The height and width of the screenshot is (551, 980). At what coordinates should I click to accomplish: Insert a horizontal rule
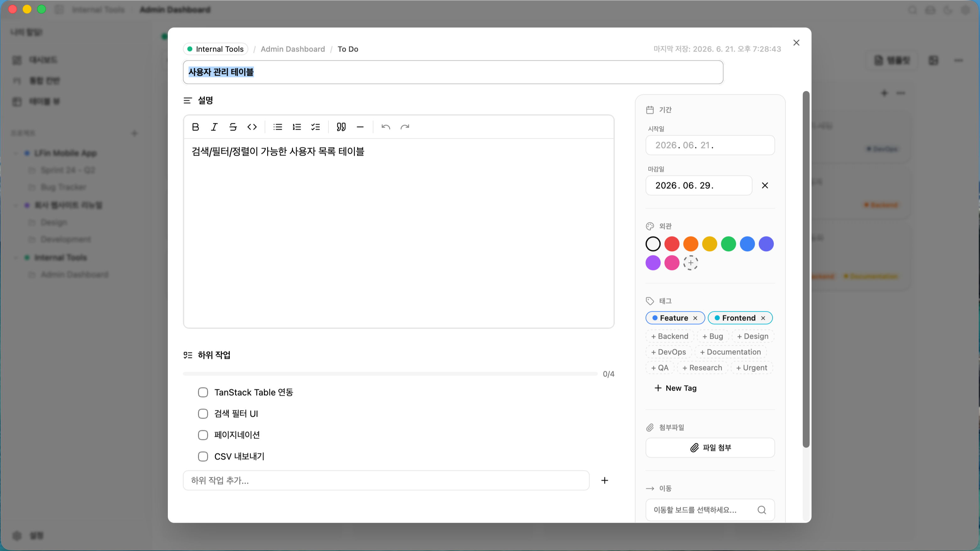pos(360,127)
